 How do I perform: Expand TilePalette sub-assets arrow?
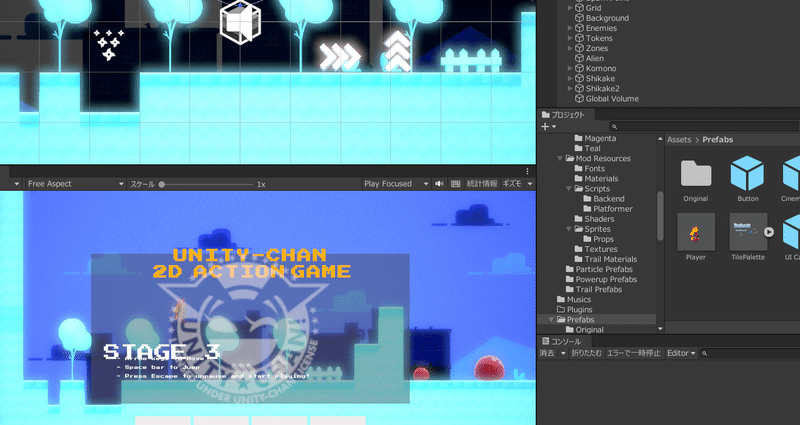tap(769, 232)
